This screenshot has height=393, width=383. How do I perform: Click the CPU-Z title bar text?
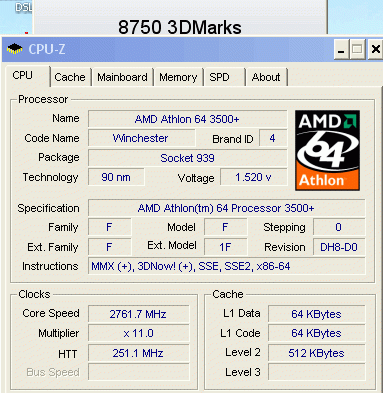click(x=47, y=49)
